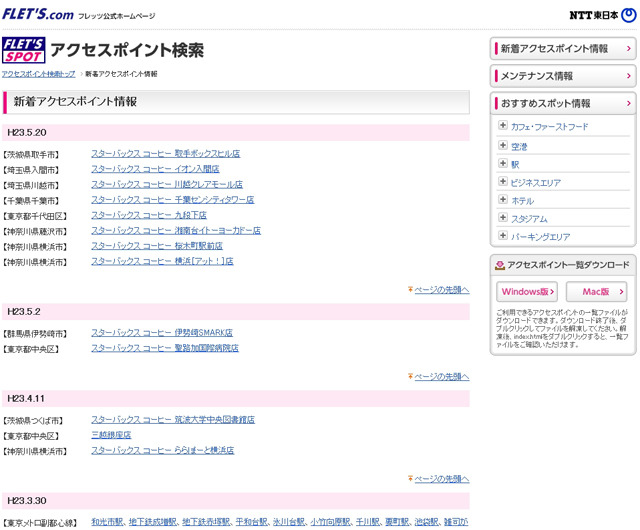This screenshot has height=530, width=640.
Task: Open スターバックス コーヒー 聖路加国際病院店 link
Action: pyautogui.click(x=165, y=348)
